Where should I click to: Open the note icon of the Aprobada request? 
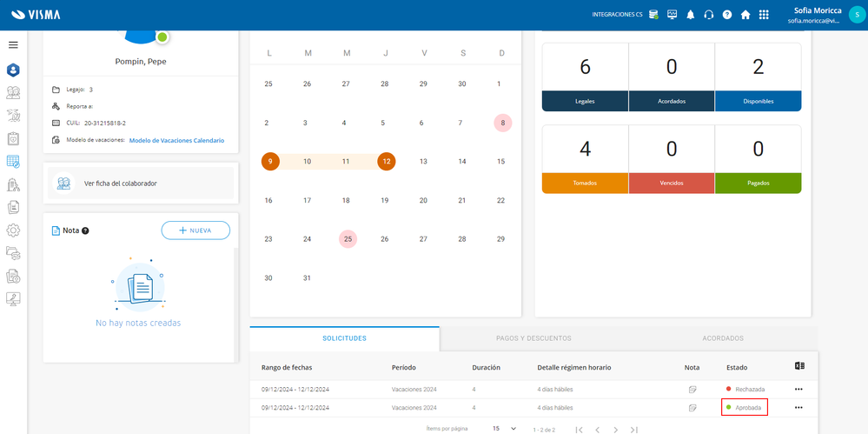(x=692, y=407)
